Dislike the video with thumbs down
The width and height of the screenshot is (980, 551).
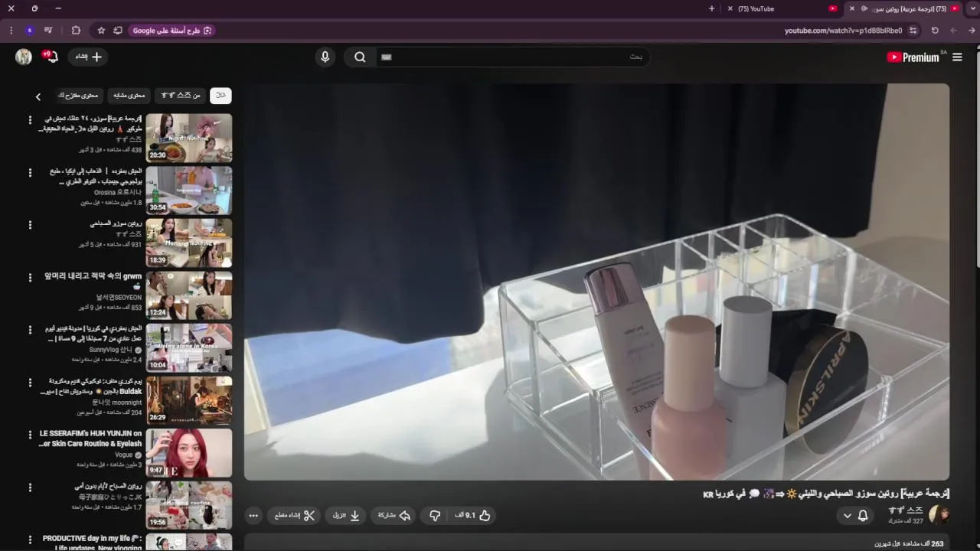point(435,516)
